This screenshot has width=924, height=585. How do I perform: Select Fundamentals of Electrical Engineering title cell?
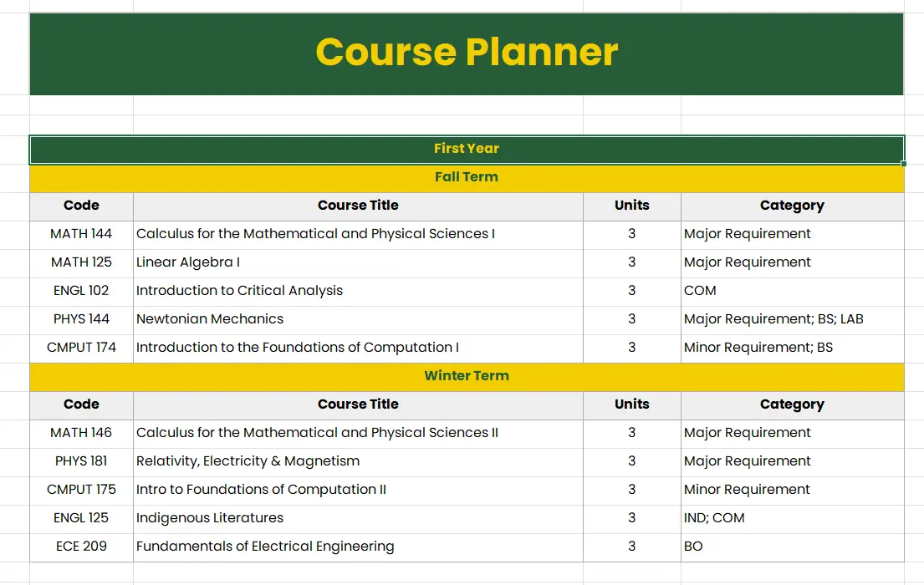click(x=357, y=547)
